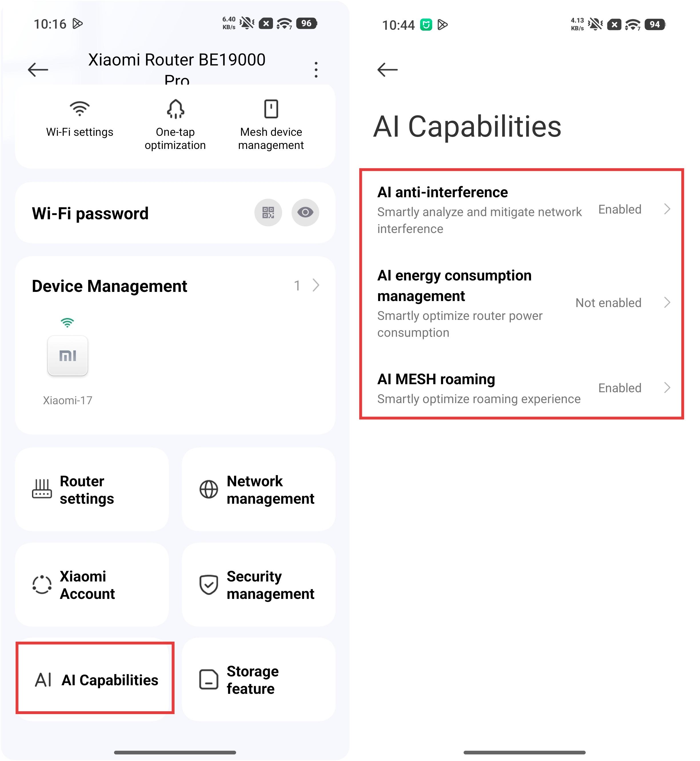700x761 pixels.
Task: Open Xiaomi Account tile
Action: [x=92, y=585]
